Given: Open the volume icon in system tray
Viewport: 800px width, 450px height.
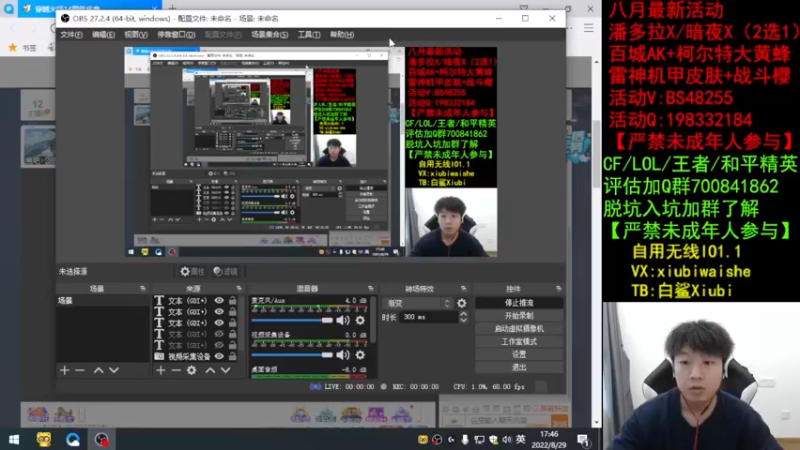Looking at the screenshot, I should [x=507, y=439].
